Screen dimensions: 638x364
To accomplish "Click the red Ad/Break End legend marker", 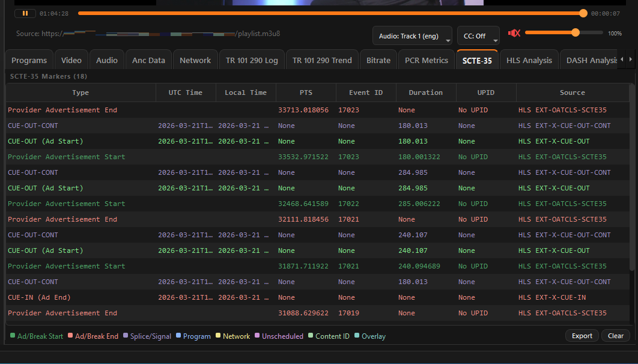I will pos(70,336).
